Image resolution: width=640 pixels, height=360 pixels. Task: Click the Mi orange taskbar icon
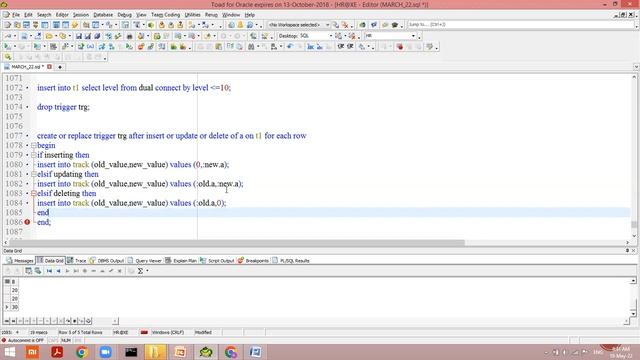[32, 352]
